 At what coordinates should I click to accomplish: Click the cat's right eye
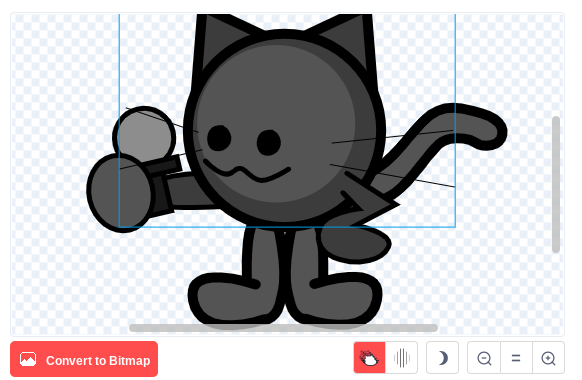[269, 142]
